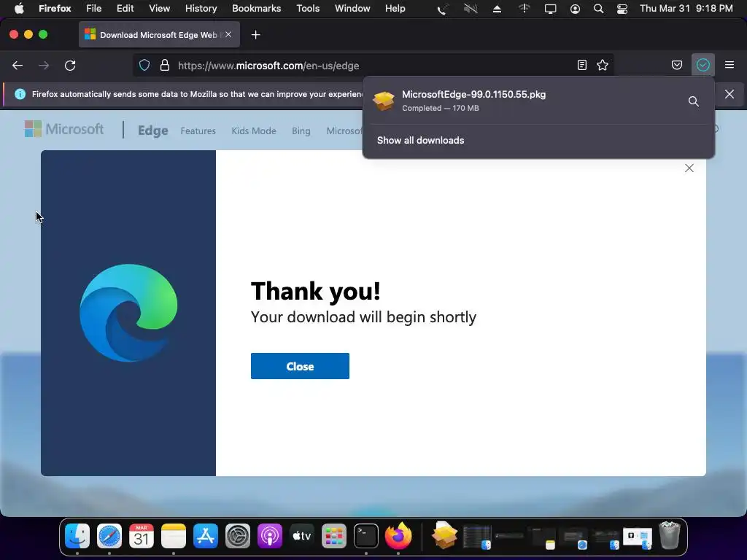Open the Edge home link
Viewport: 747px width, 560px height.
click(x=153, y=131)
